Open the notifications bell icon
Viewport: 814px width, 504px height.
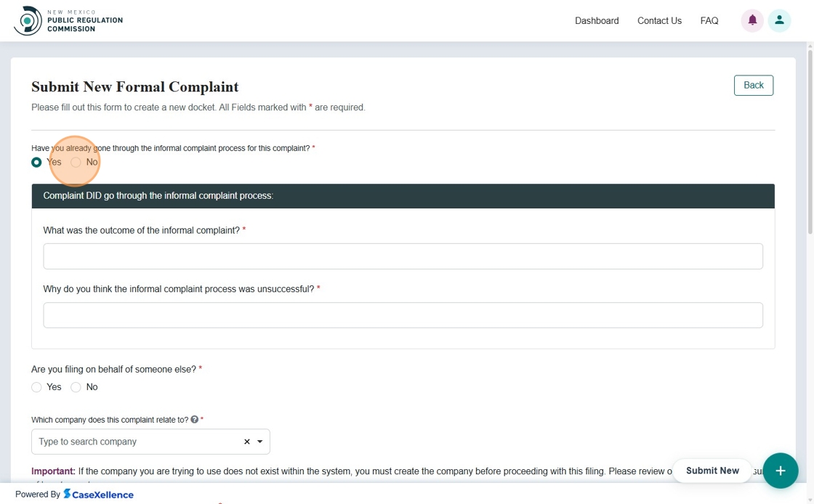pyautogui.click(x=752, y=21)
